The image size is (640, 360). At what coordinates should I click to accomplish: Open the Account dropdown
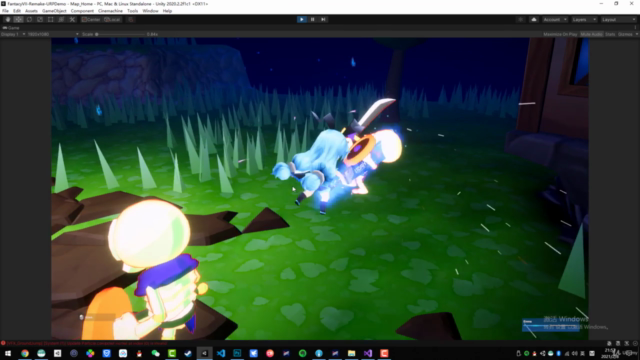555,20
